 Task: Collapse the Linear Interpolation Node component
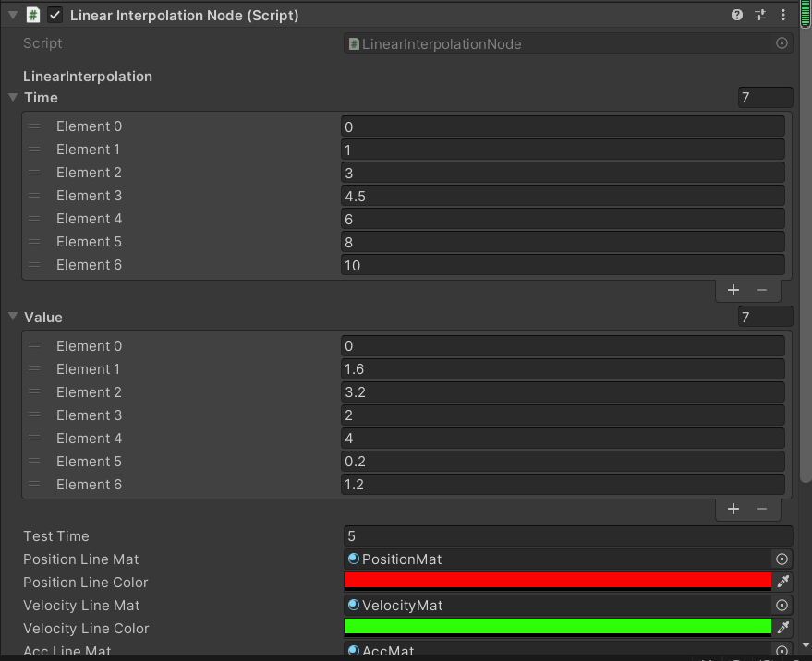click(x=13, y=15)
